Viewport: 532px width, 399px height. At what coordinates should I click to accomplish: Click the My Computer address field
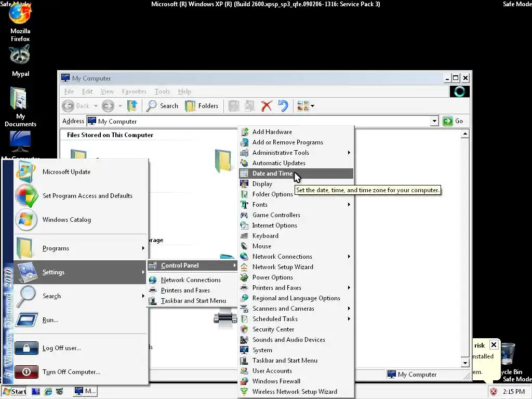coord(259,121)
